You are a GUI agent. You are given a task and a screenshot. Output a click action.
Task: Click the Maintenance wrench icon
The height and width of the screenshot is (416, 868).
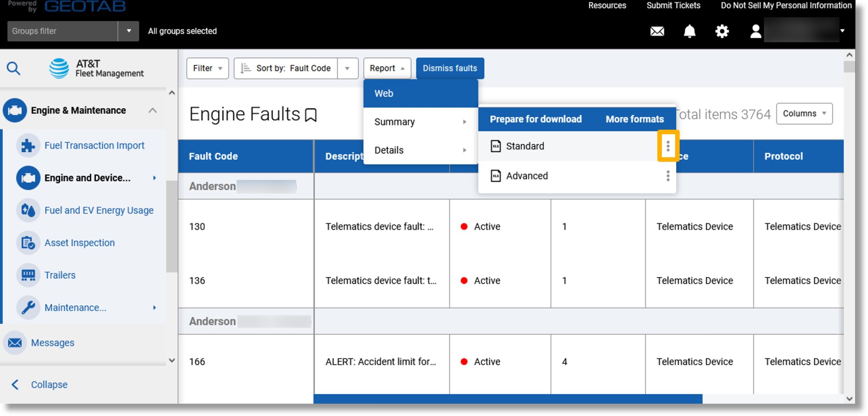click(28, 308)
